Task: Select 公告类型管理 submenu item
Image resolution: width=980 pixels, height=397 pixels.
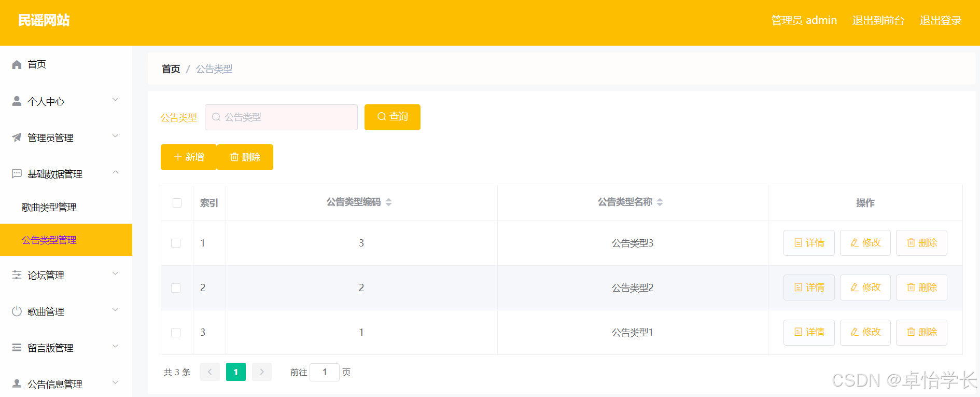Action: [x=66, y=240]
